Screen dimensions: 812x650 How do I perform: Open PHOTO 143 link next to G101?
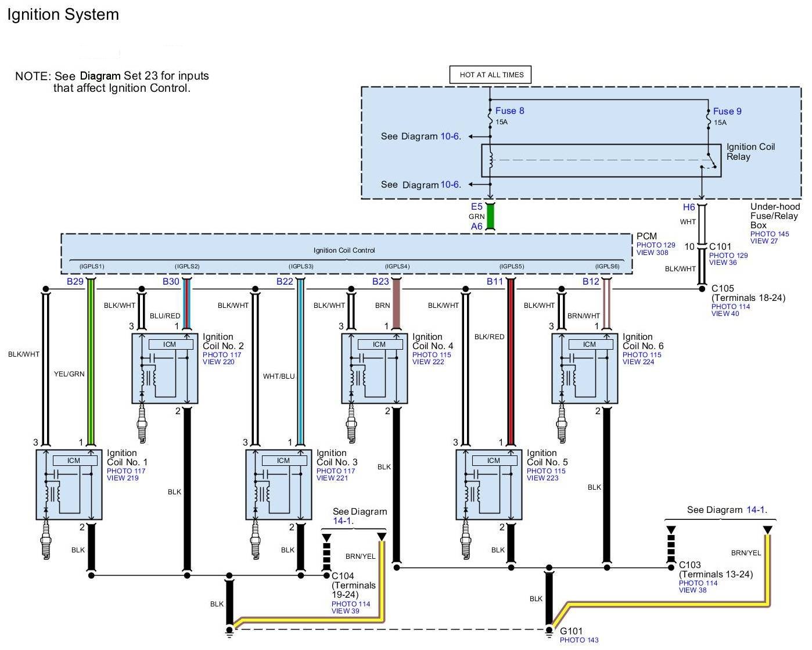coord(579,640)
